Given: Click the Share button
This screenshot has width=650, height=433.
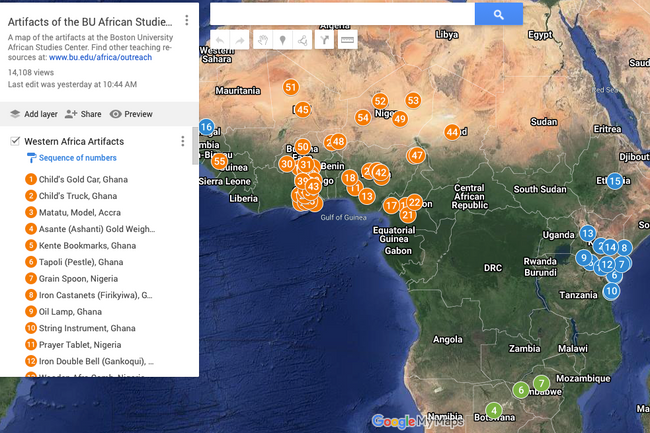Looking at the screenshot, I should [83, 114].
